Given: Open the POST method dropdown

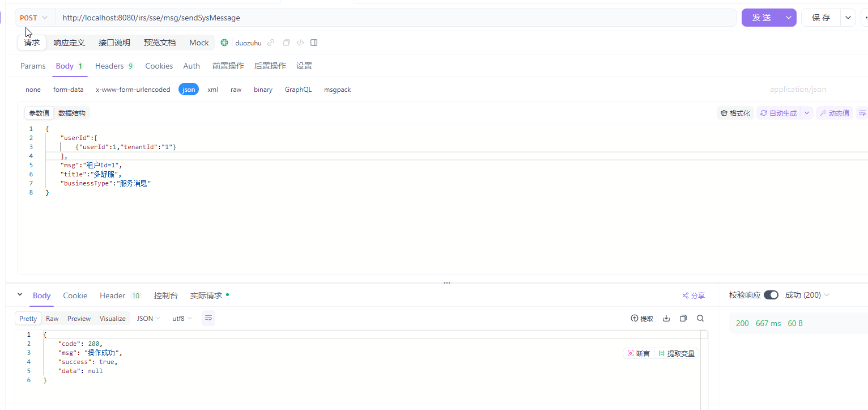Looking at the screenshot, I should point(35,18).
